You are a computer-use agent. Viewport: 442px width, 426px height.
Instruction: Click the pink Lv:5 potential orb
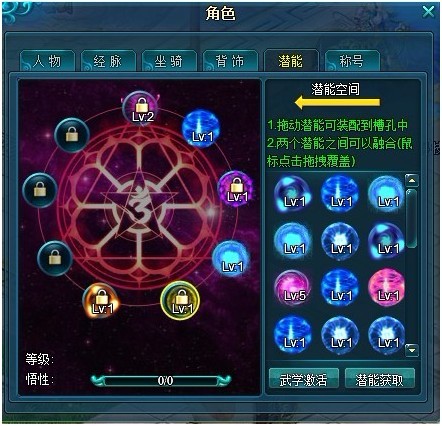click(x=293, y=289)
